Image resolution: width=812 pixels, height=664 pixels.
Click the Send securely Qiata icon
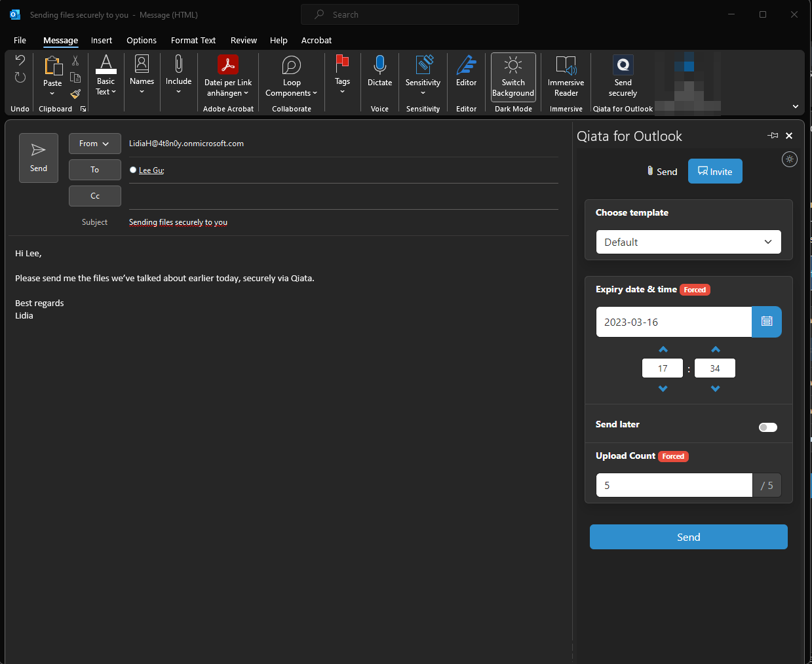click(x=623, y=66)
